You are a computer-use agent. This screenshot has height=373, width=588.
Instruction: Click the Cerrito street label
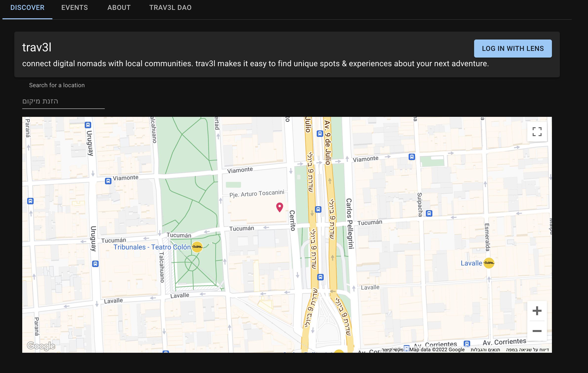click(x=292, y=220)
